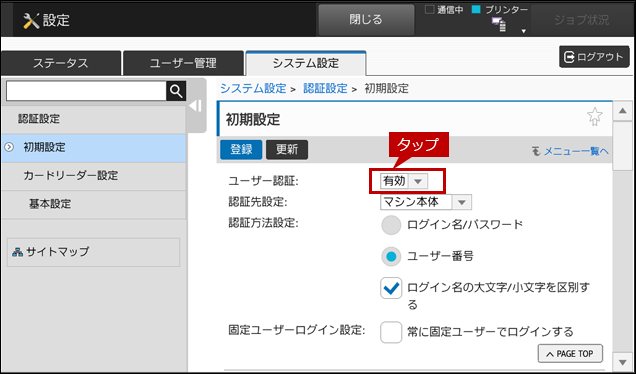The width and height of the screenshot is (636, 374).
Task: Open カードリーダー設定 in the sidebar
Action: click(x=94, y=176)
